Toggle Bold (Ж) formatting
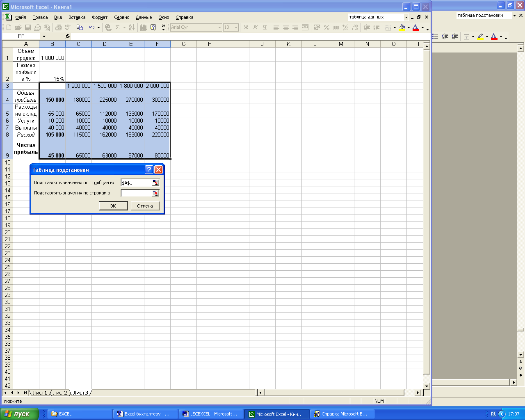This screenshot has height=420, width=525. pos(246,27)
